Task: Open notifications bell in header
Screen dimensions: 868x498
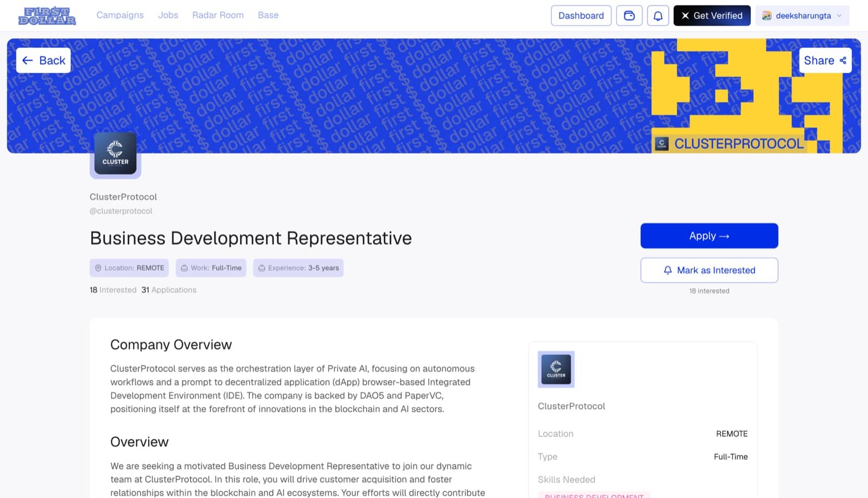Action: point(658,16)
